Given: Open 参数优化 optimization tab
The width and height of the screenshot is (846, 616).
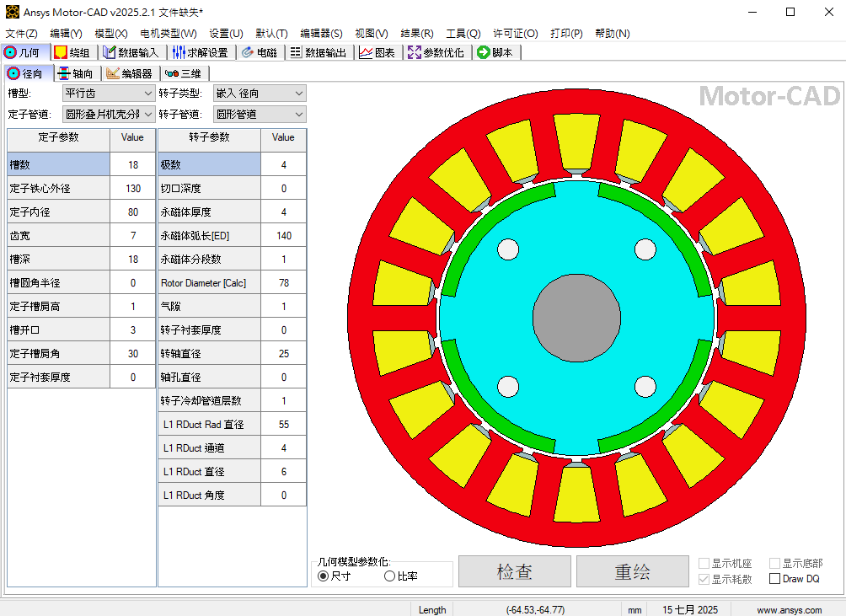Looking at the screenshot, I should click(x=436, y=52).
